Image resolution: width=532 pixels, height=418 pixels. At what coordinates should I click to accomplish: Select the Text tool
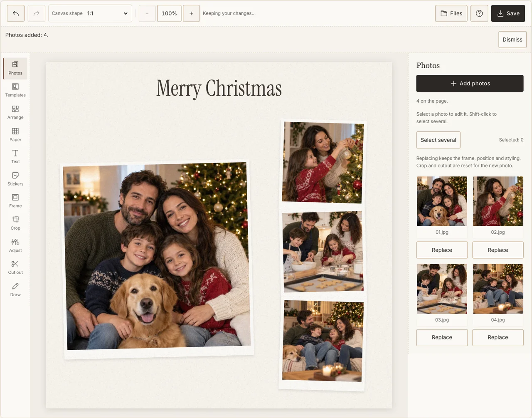click(x=15, y=157)
